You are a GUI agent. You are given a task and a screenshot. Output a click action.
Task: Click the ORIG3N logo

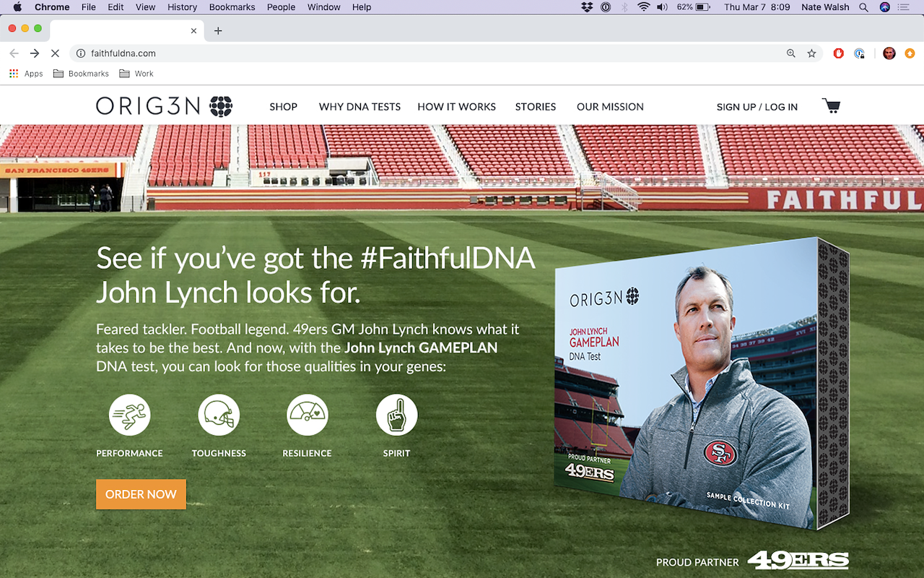click(165, 106)
